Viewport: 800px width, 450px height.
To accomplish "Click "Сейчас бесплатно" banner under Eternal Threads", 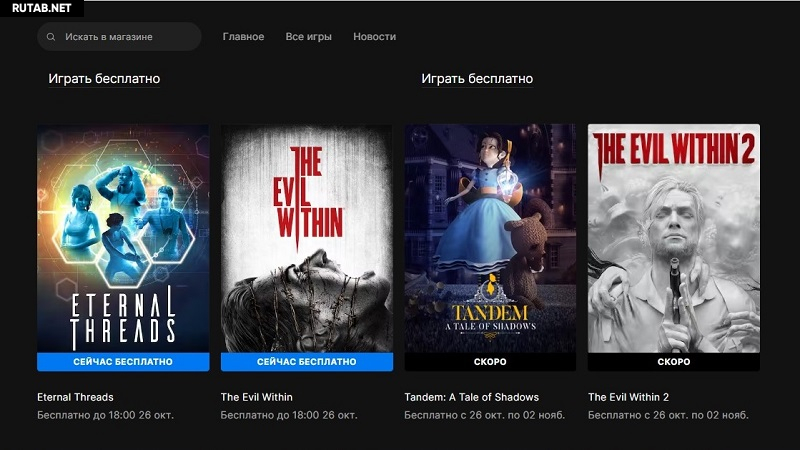I will (x=123, y=362).
